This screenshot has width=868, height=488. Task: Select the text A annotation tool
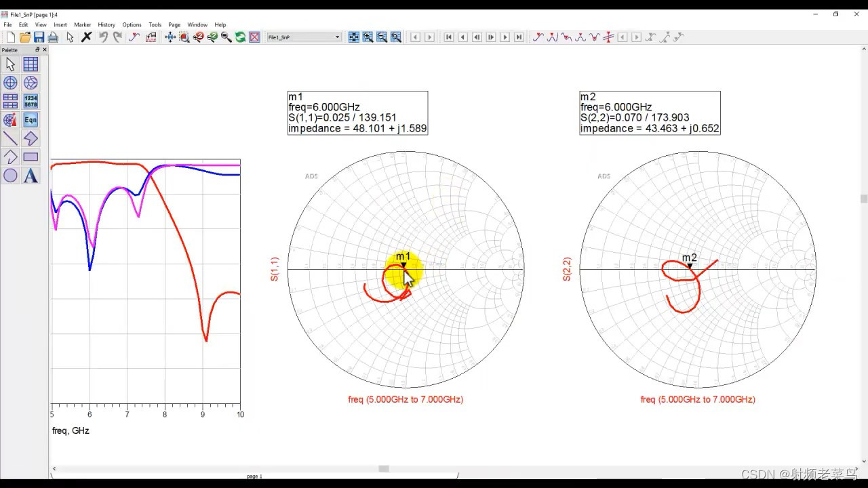tap(31, 176)
